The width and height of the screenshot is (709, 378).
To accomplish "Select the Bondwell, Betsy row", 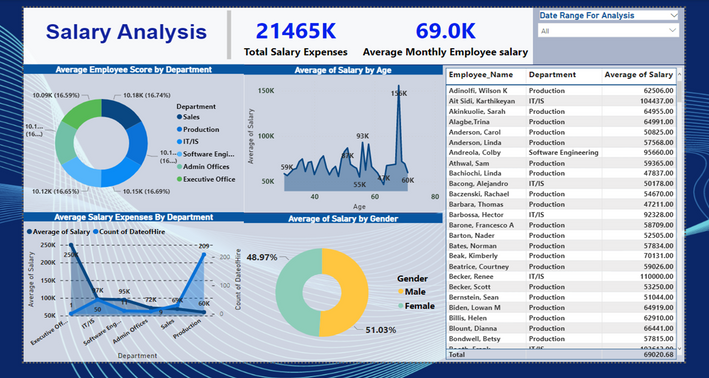I will [561, 339].
